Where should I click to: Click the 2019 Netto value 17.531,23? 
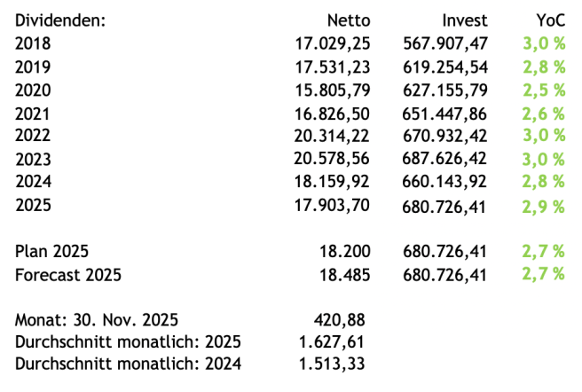coord(333,67)
